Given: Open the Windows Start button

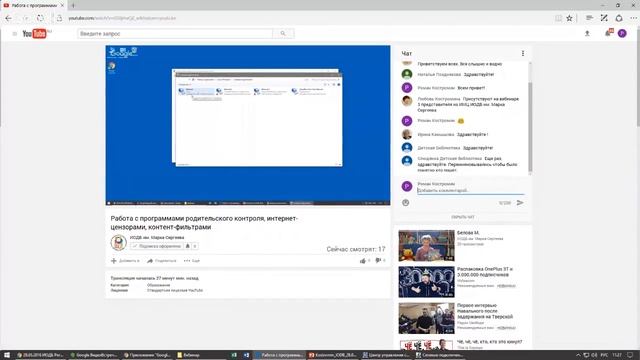Looking at the screenshot, I should click(7, 355).
